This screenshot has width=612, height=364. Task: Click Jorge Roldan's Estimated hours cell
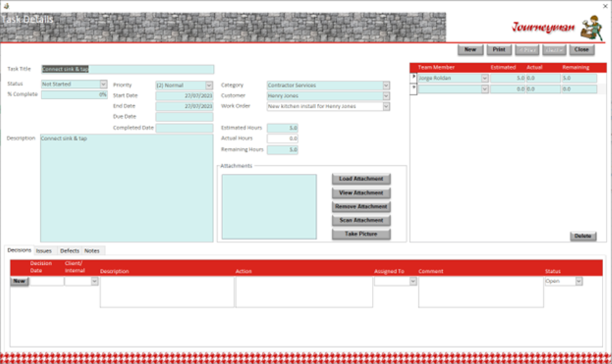click(508, 78)
